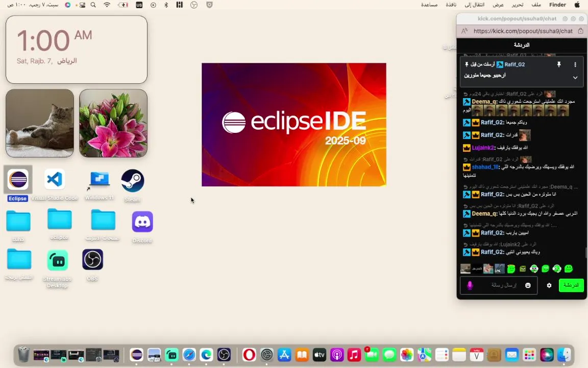Open Opera browser from the Dock
The image size is (588, 368).
coord(249,355)
